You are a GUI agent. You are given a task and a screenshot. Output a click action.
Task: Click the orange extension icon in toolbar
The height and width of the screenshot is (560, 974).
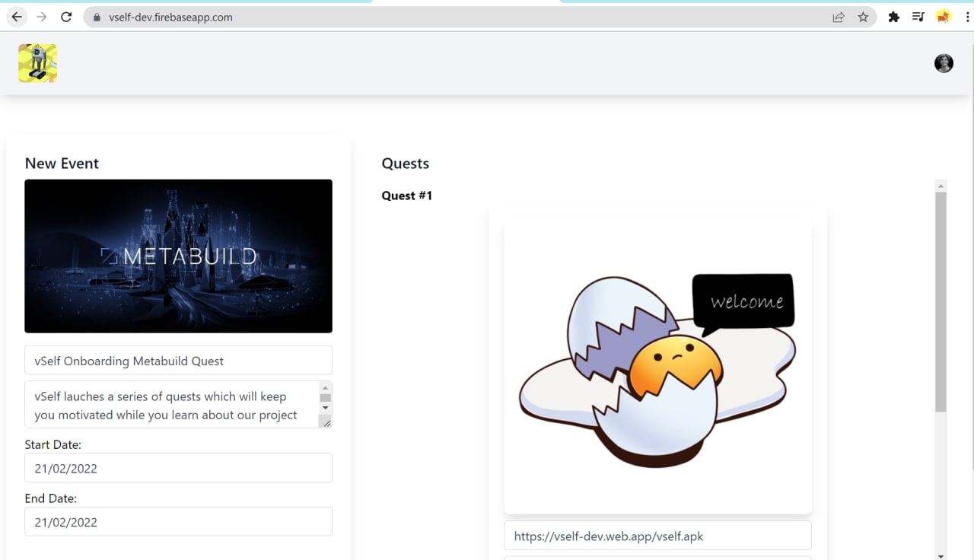click(944, 17)
